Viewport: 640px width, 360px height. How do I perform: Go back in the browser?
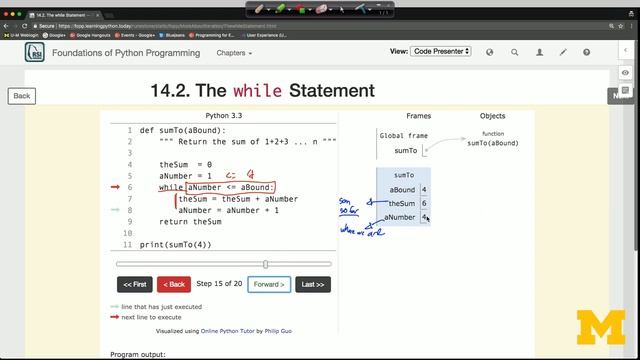[x=6, y=26]
